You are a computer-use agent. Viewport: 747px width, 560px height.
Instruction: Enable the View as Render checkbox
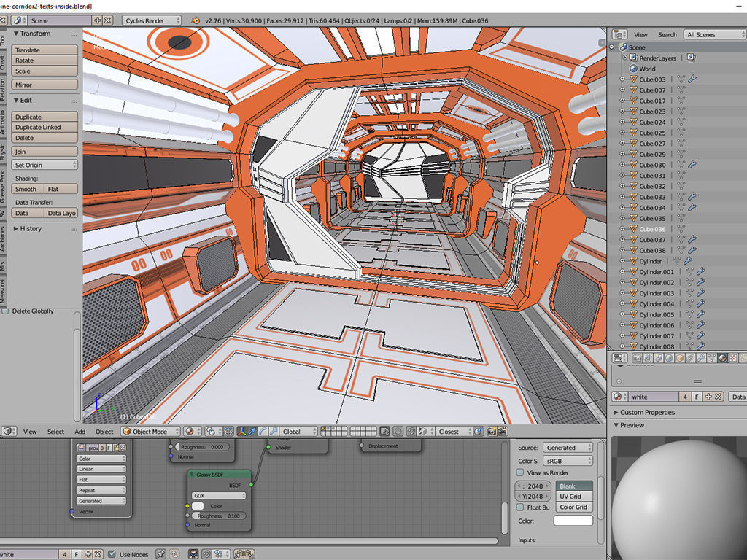tap(520, 472)
